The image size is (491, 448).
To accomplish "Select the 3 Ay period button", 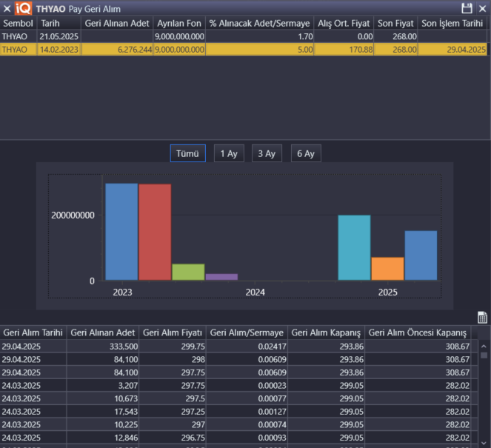I will point(267,153).
